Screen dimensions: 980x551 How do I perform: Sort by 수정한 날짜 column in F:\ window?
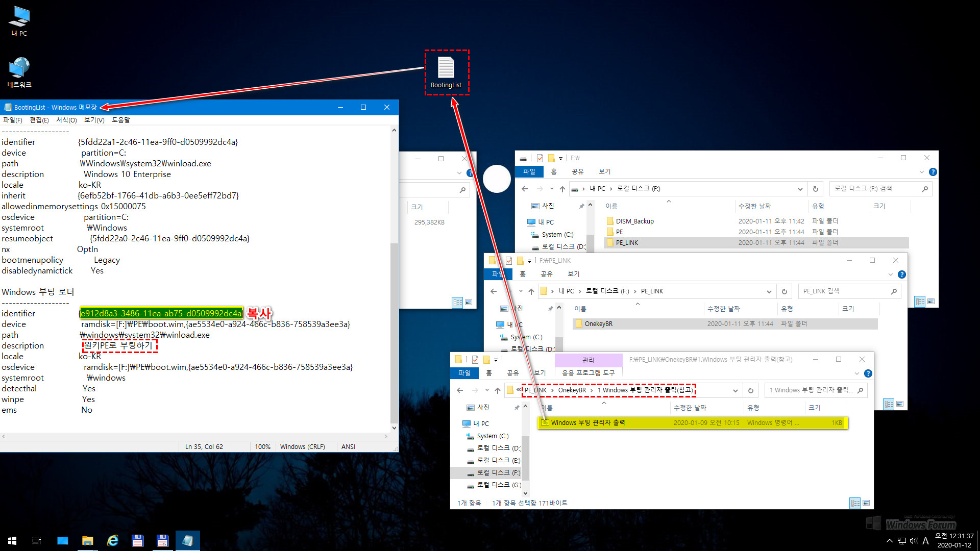pos(755,206)
